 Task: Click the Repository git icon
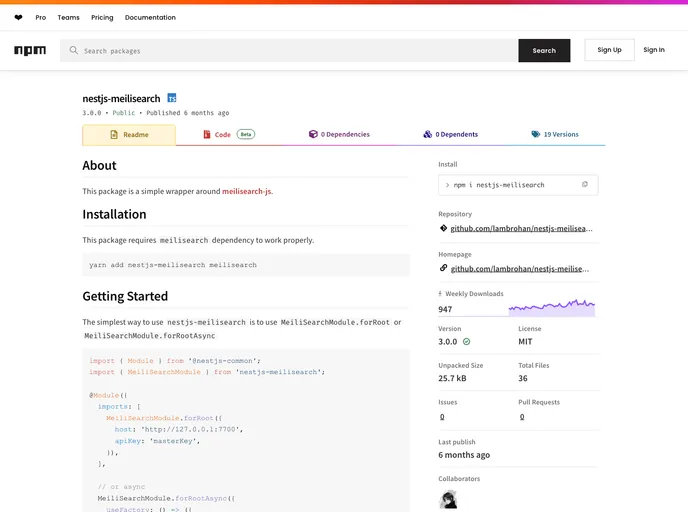click(x=443, y=228)
